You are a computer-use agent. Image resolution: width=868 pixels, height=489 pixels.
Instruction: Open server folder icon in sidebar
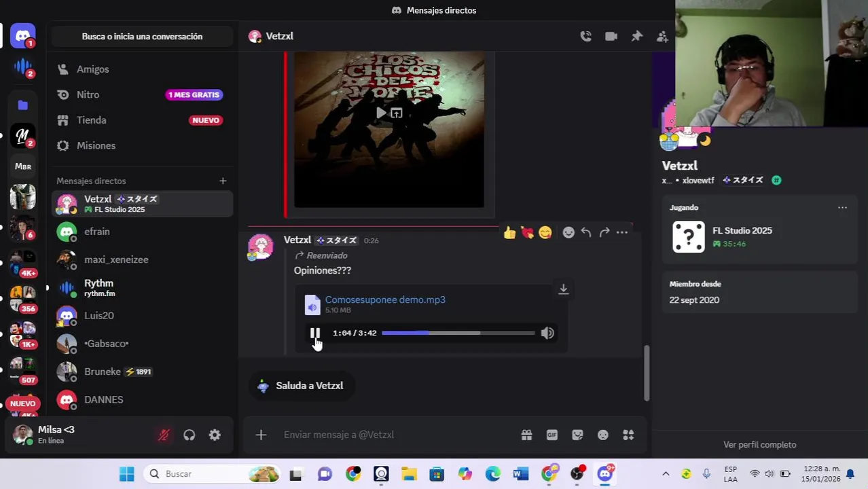pyautogui.click(x=23, y=105)
